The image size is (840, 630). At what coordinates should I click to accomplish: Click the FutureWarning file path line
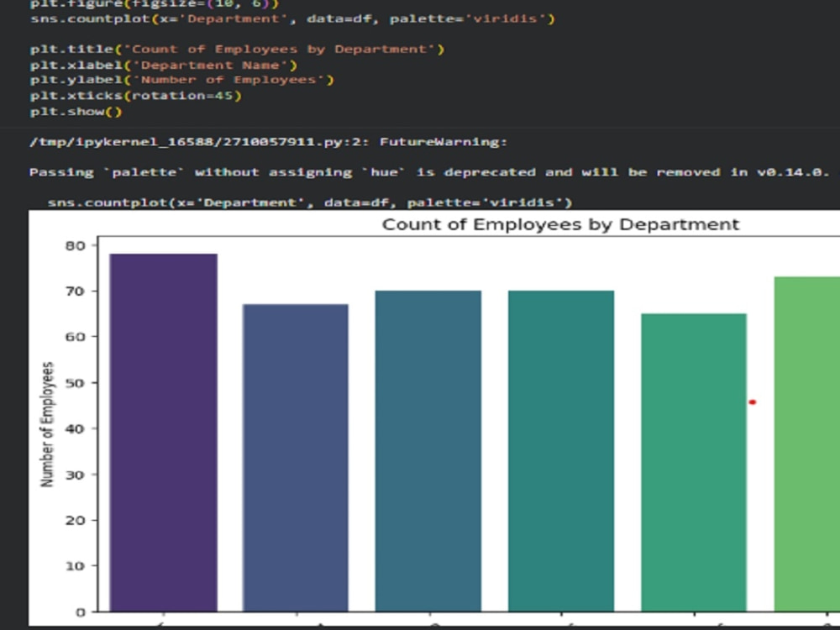(x=269, y=142)
